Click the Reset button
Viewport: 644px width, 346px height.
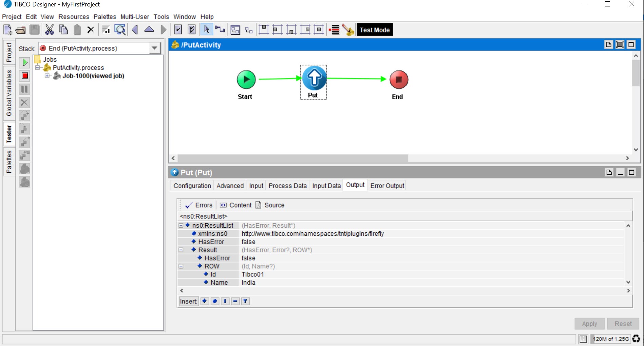(623, 324)
